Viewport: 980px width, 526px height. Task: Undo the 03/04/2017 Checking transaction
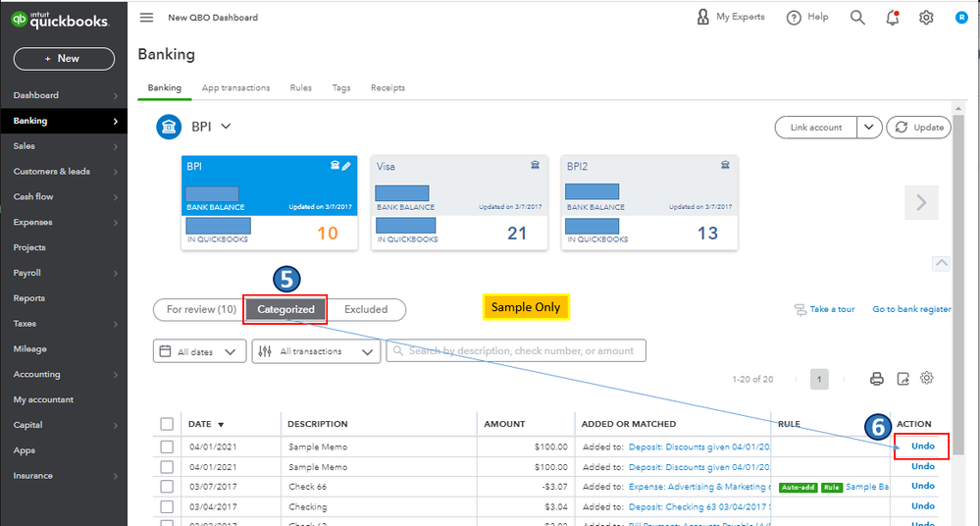click(922, 506)
